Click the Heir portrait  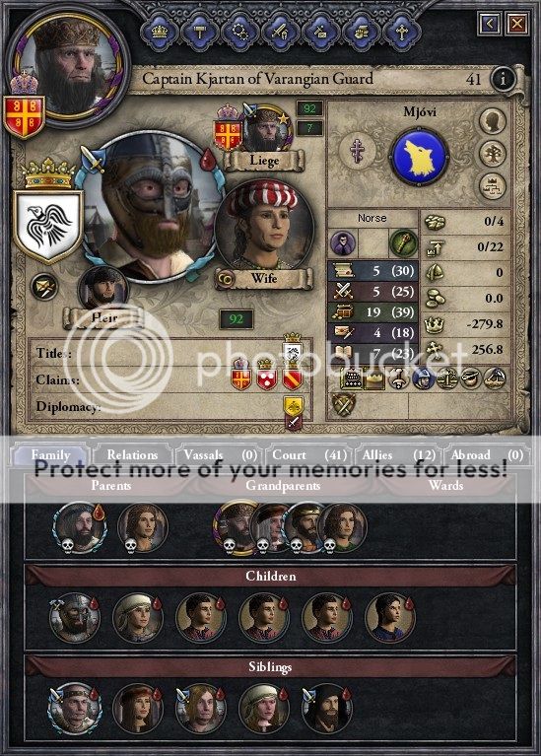tap(102, 289)
